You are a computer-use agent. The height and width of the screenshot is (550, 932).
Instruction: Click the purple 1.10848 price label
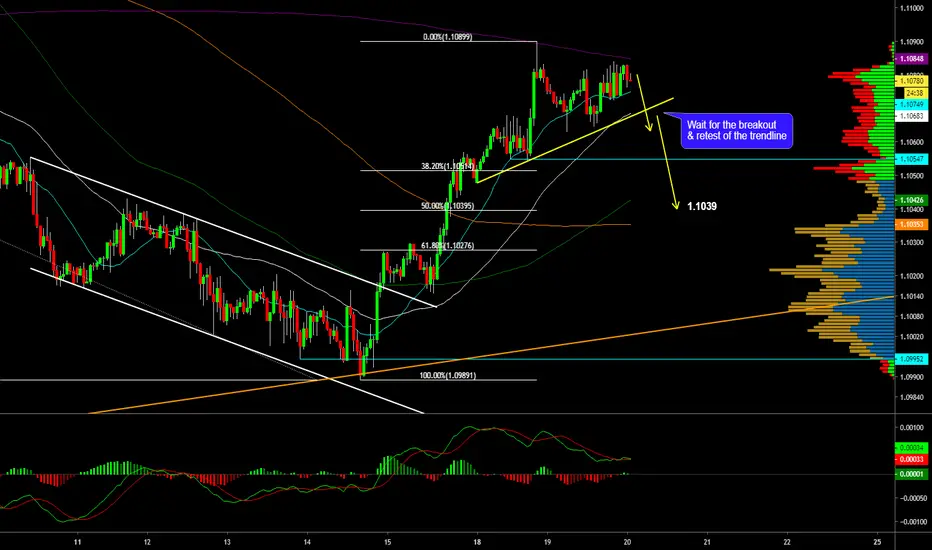[911, 59]
